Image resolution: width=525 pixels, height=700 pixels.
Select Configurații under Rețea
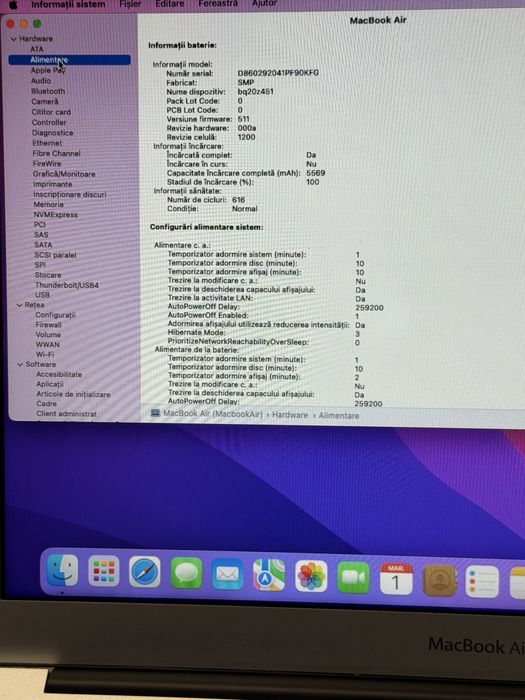[55, 315]
